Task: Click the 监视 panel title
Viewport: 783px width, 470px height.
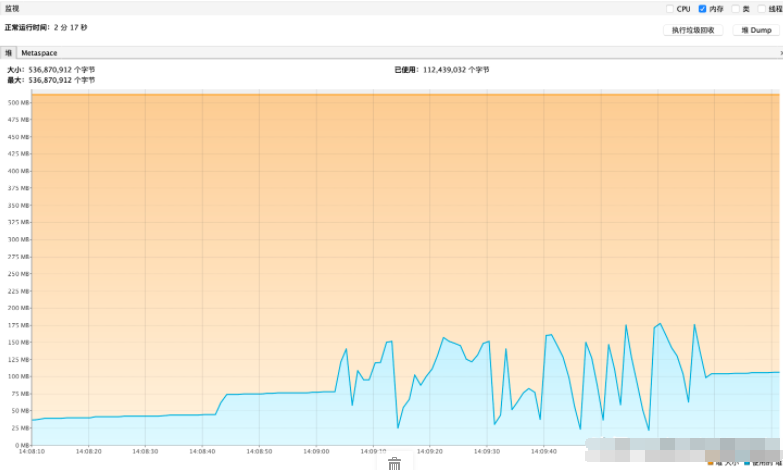Action: [12, 9]
